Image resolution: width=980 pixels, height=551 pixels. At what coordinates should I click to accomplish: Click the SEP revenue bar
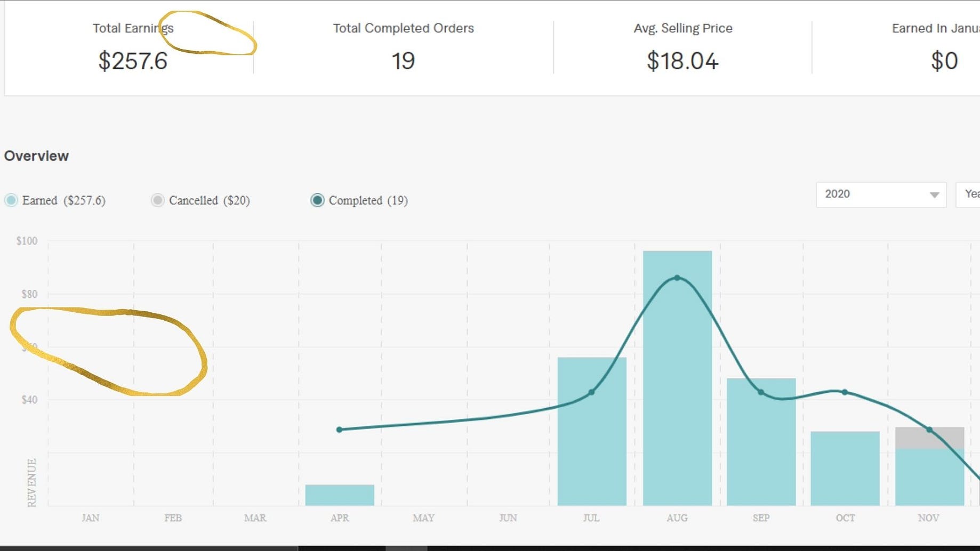point(761,442)
